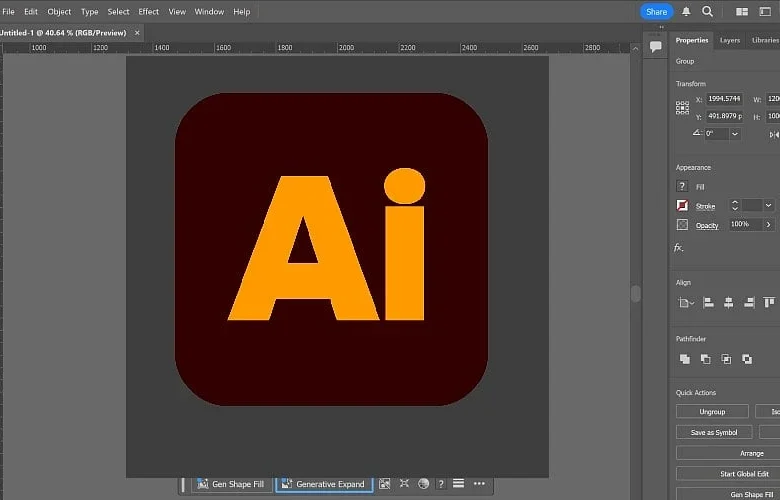Click the Ungroup quick action button

[x=712, y=411]
